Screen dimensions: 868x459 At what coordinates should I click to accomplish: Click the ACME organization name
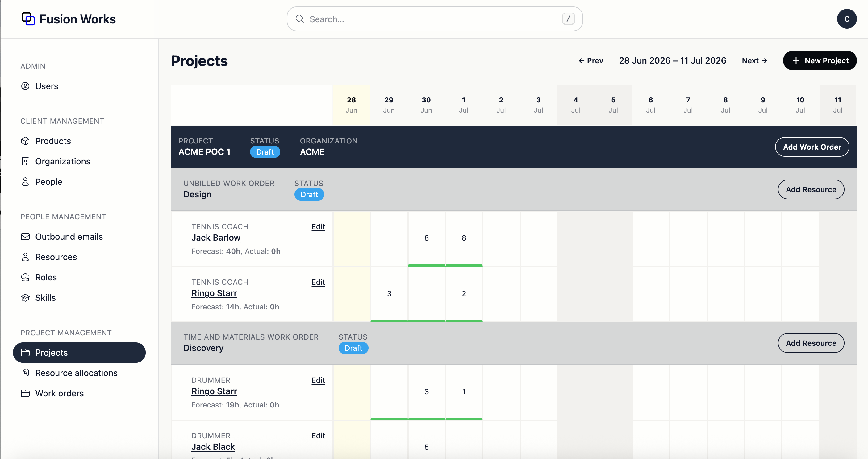tap(312, 152)
